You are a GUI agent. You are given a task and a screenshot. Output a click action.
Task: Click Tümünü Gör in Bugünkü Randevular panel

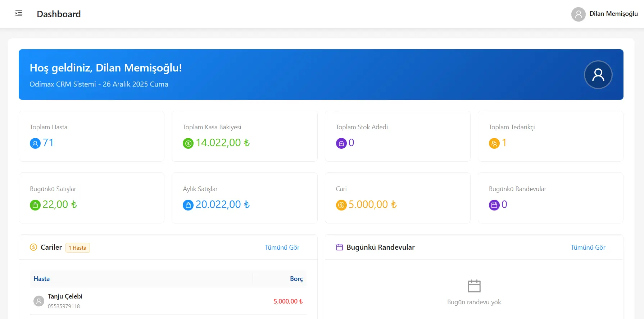point(588,248)
